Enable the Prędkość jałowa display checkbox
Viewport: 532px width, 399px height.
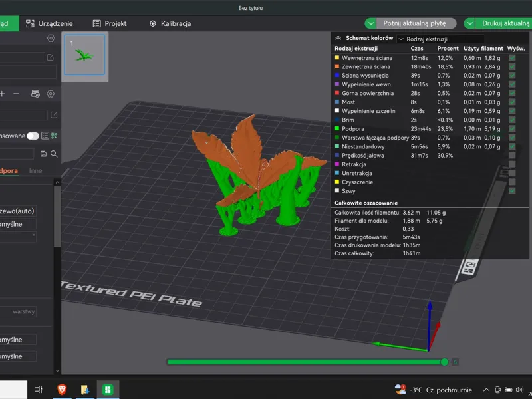[512, 156]
